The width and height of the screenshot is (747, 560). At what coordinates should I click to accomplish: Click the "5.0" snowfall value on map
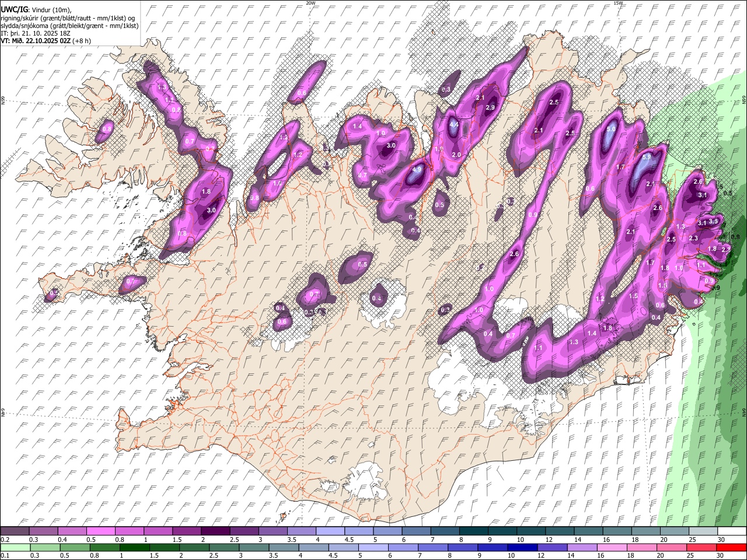point(611,129)
